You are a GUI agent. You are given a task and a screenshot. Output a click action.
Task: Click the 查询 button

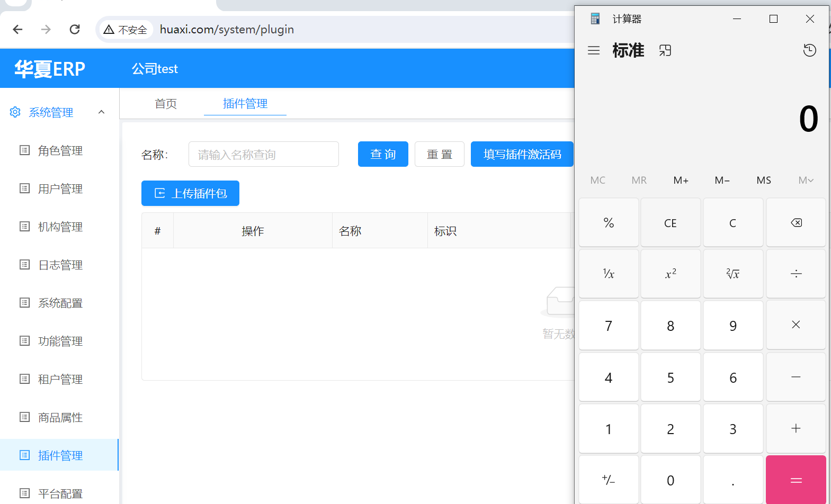[383, 154]
